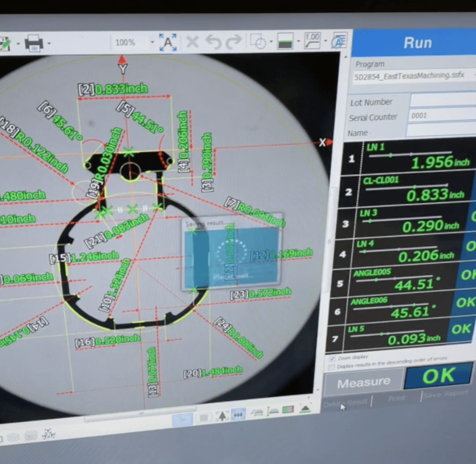Select result row 4 value 0.206 inch

426,257
